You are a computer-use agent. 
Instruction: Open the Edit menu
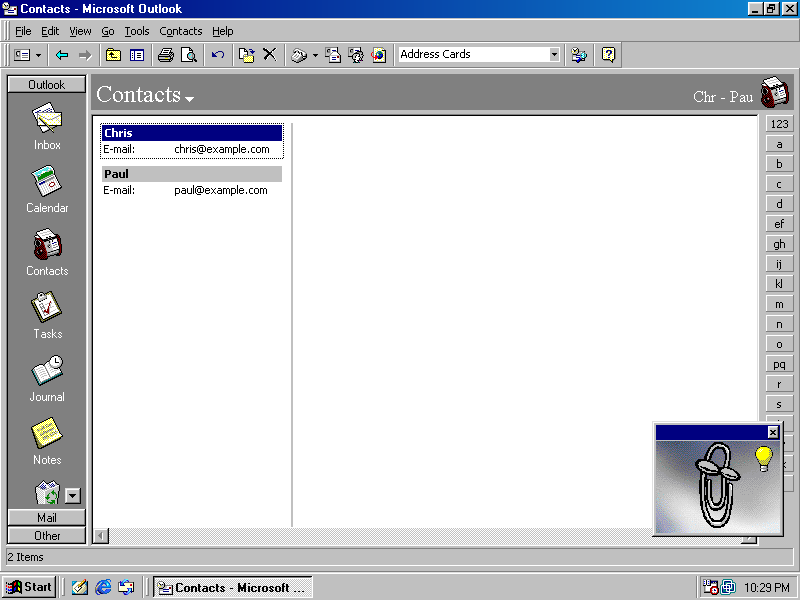50,31
